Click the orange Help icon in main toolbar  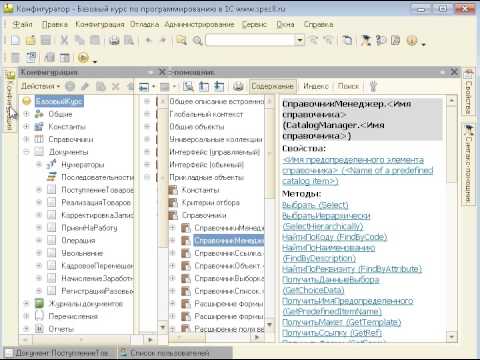tap(412, 41)
